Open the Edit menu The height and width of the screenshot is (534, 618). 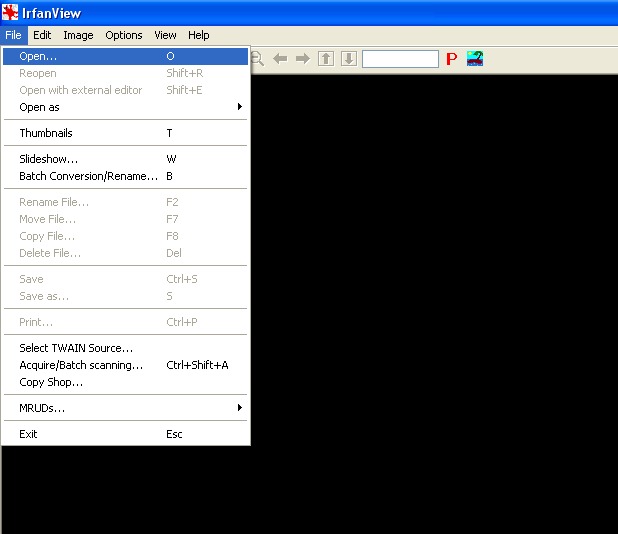tap(42, 35)
